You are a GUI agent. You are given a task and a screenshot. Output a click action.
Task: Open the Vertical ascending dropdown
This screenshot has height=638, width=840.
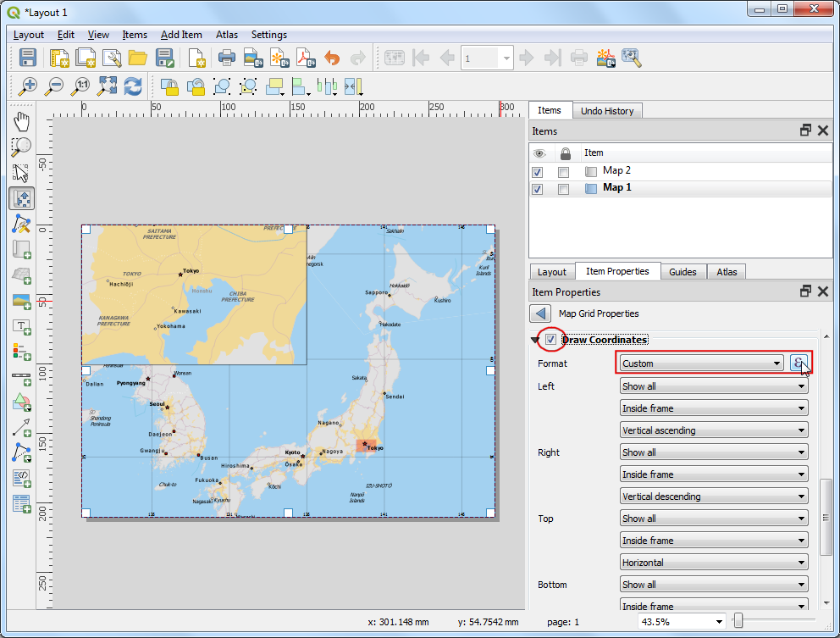713,430
